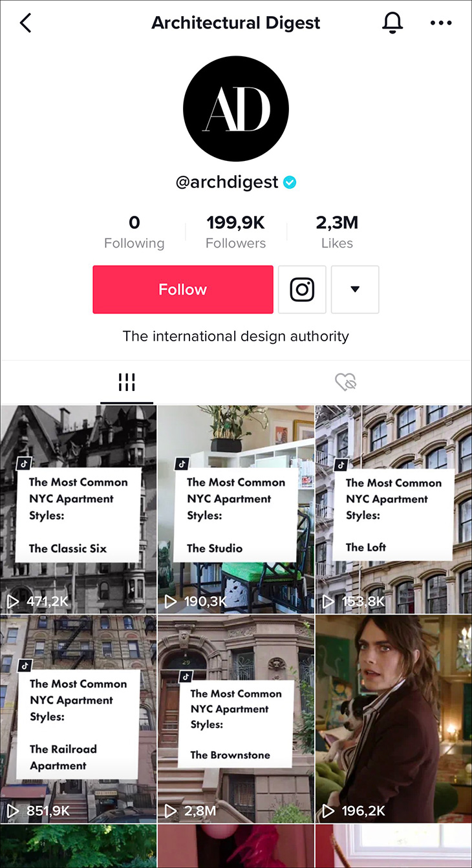Image resolution: width=472 pixels, height=868 pixels.
Task: Open The Loft apartment video
Action: click(x=393, y=509)
